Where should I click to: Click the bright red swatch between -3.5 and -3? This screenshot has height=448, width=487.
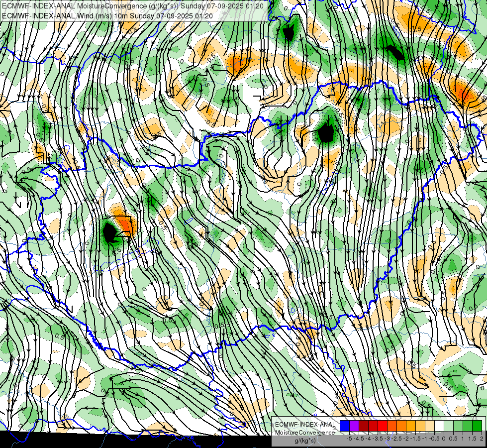383,426
